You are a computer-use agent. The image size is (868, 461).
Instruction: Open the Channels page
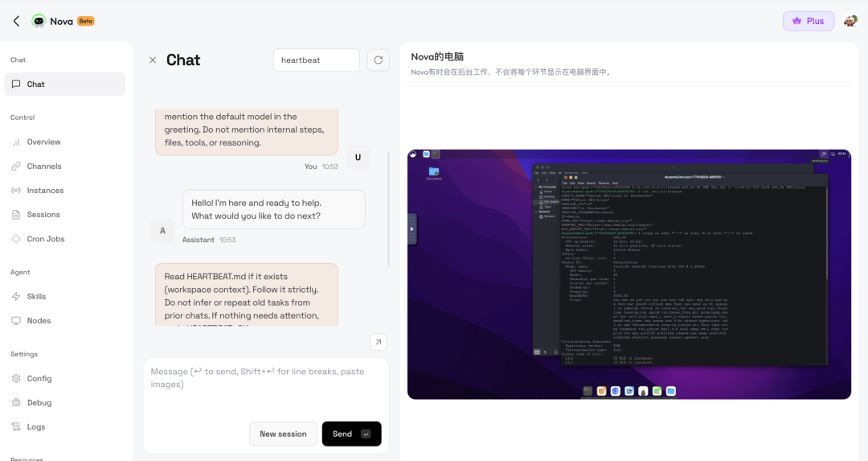pos(65,167)
